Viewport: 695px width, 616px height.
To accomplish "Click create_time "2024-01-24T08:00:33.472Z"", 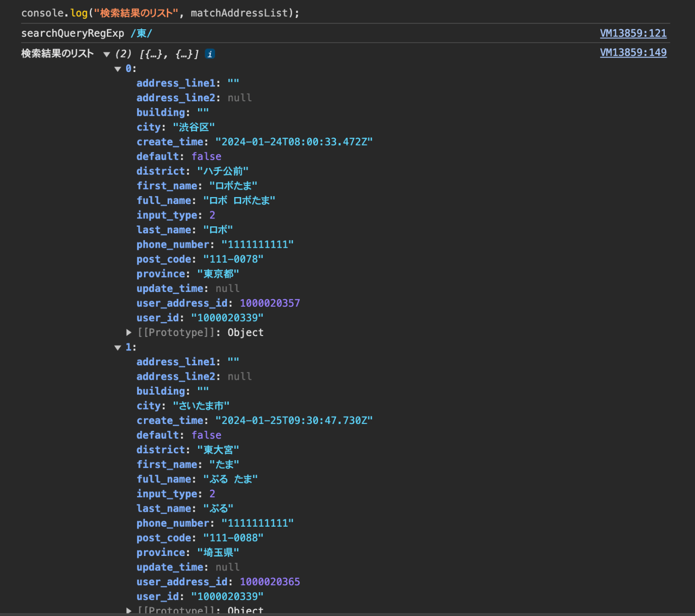I will click(x=294, y=142).
